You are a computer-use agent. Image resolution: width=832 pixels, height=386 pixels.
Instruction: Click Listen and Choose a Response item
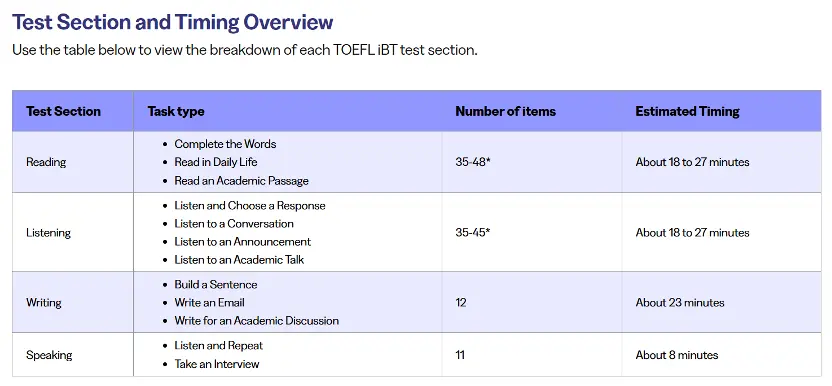tap(250, 205)
